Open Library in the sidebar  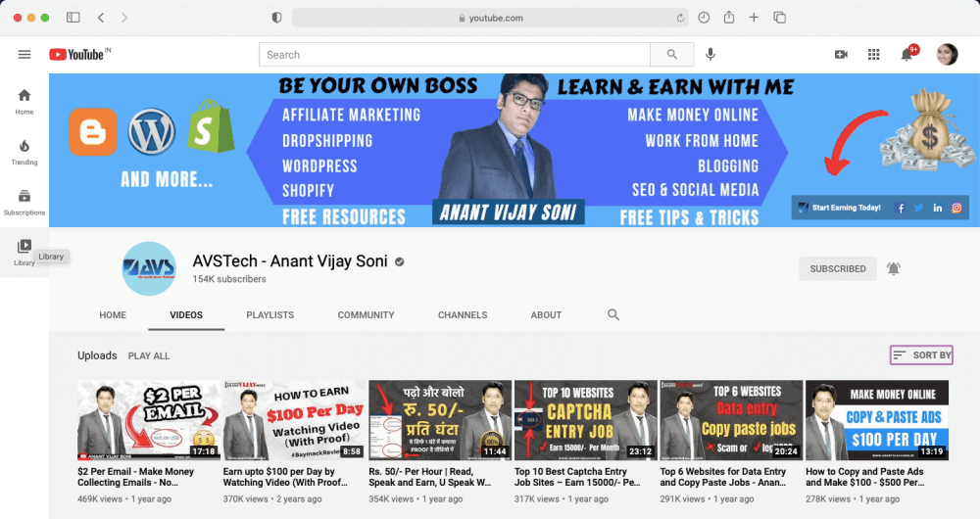click(24, 253)
